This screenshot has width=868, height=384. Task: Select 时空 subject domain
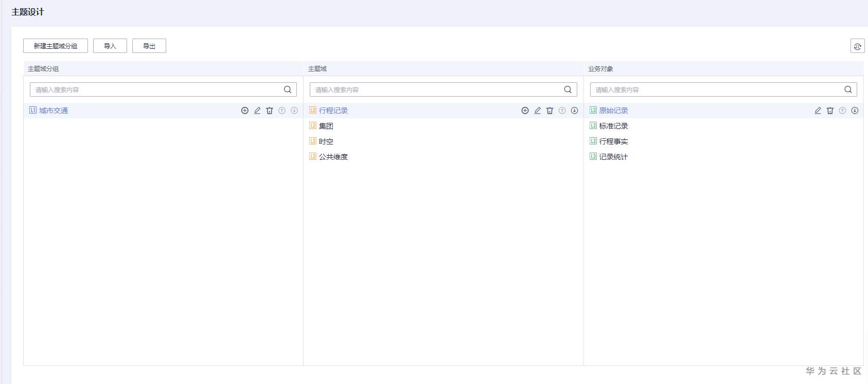326,141
